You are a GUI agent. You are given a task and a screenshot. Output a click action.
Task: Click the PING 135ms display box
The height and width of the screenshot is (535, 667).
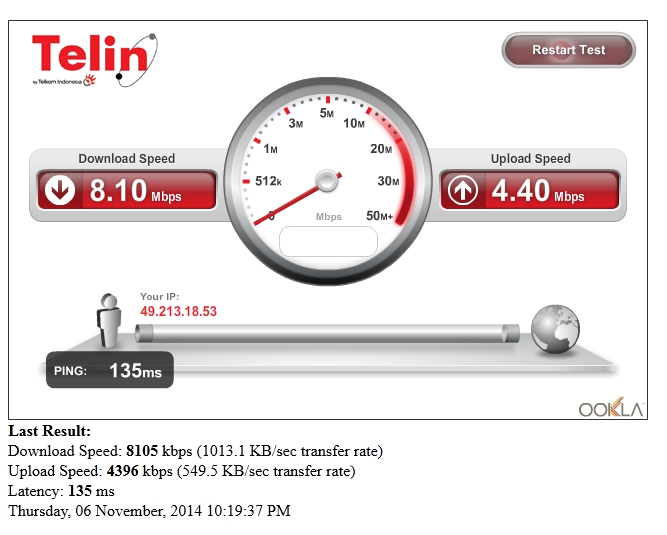point(110,370)
